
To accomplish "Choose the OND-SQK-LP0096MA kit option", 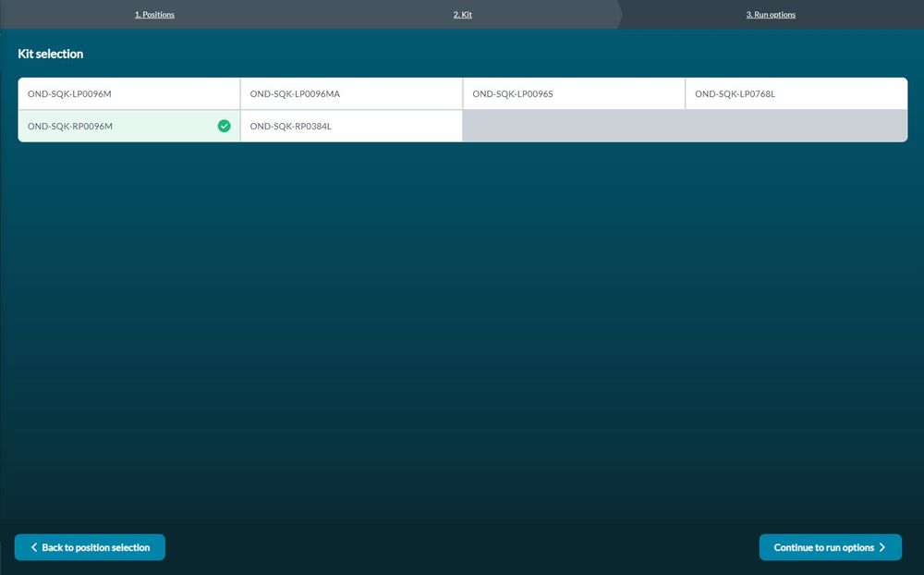I will point(351,93).
